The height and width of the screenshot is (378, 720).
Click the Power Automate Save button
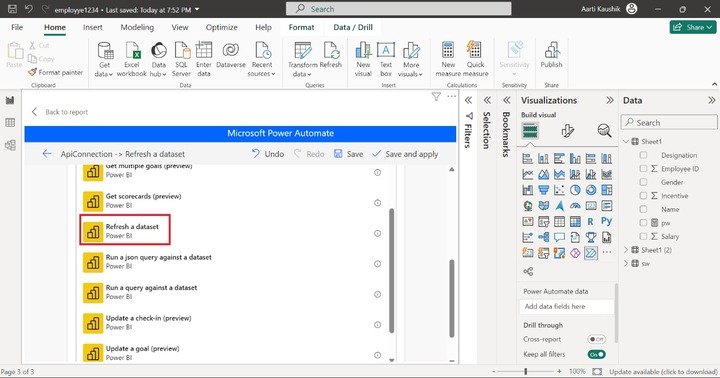(349, 154)
